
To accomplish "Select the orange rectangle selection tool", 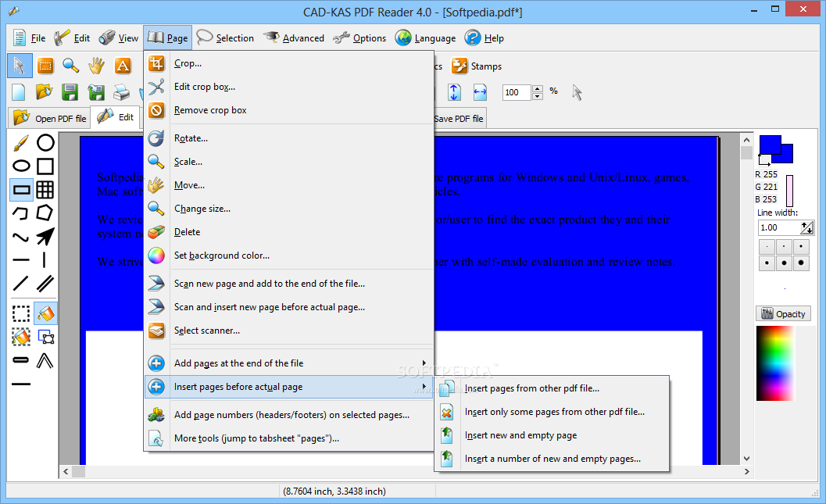I will 45,66.
